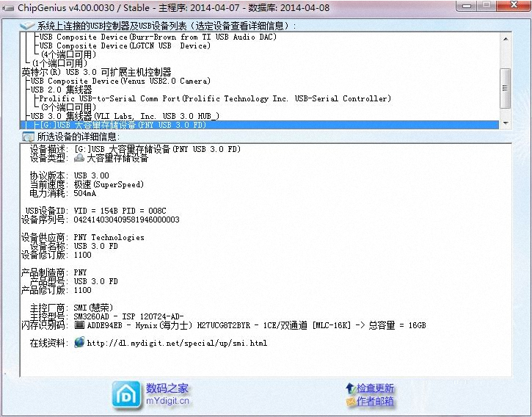
Task: Click the ADDE94EB Hynix flash ID line
Action: (x=256, y=325)
